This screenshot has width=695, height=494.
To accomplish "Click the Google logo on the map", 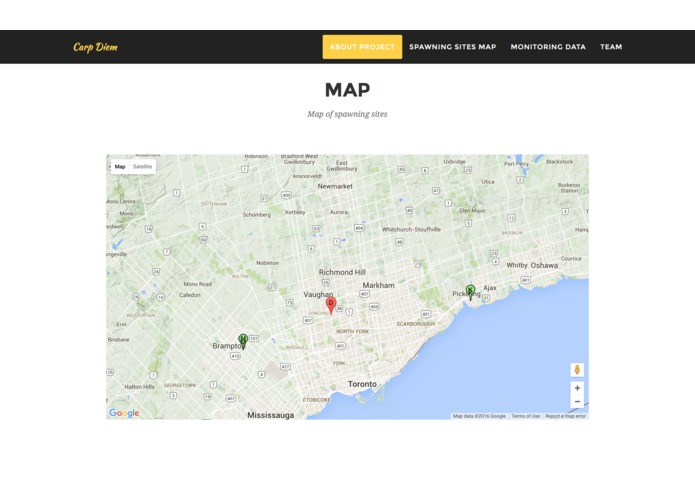I will pos(124,413).
